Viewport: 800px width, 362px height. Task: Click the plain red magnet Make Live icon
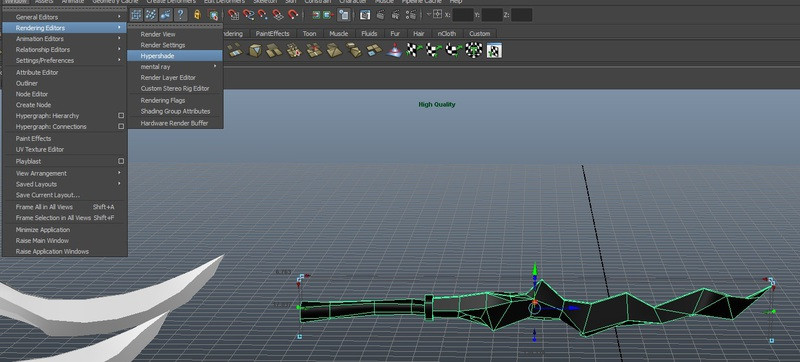(293, 15)
